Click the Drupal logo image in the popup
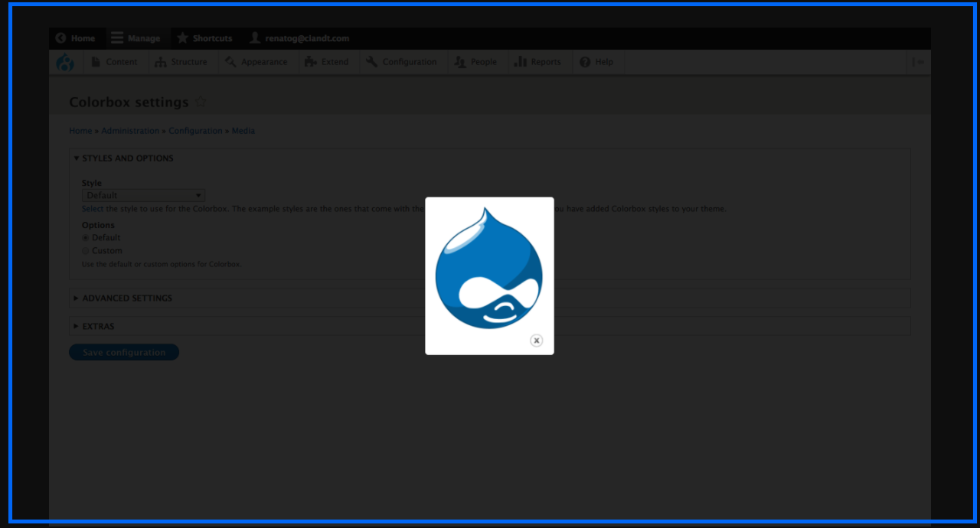Screen dimensions: 980x528 [488, 268]
